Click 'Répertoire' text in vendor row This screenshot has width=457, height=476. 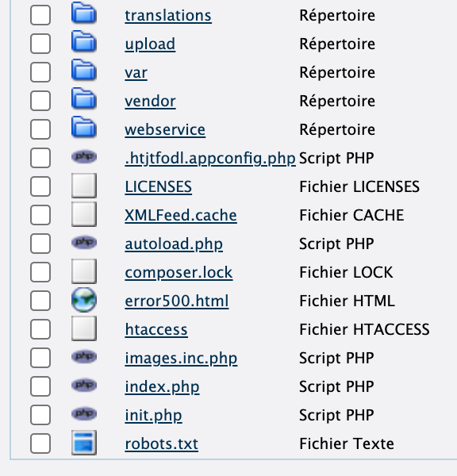[337, 101]
